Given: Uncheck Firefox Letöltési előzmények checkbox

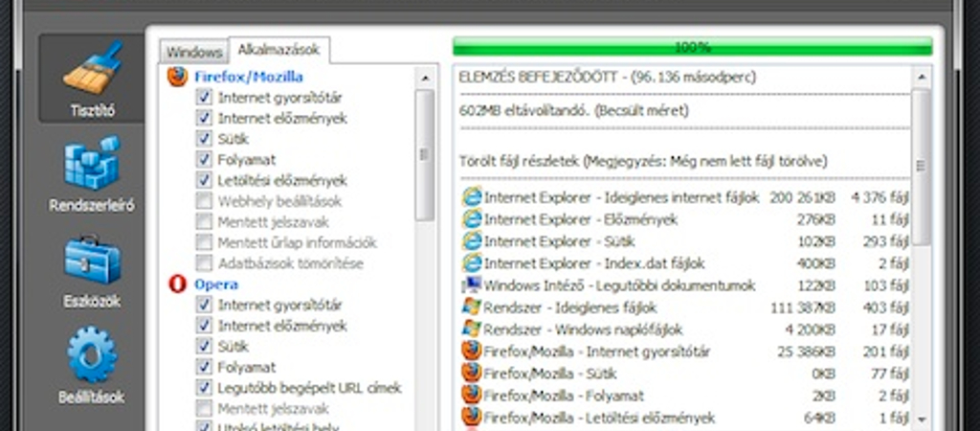Looking at the screenshot, I should click(204, 180).
